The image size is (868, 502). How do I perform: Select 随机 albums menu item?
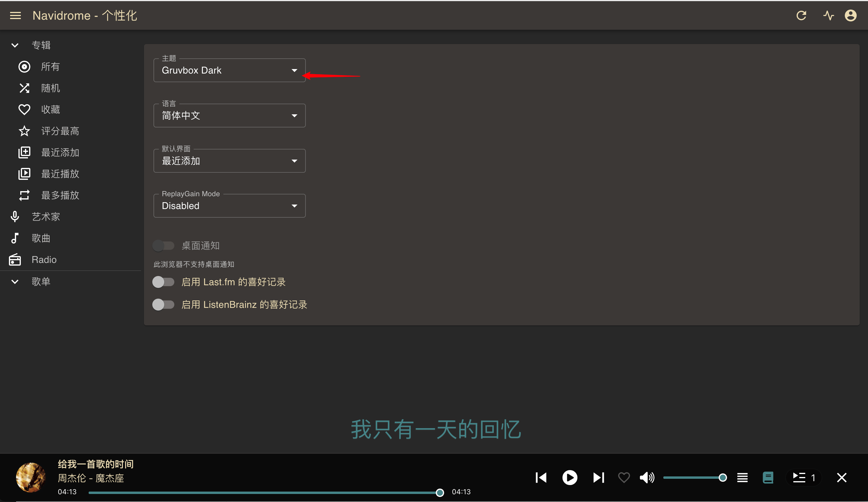[50, 88]
